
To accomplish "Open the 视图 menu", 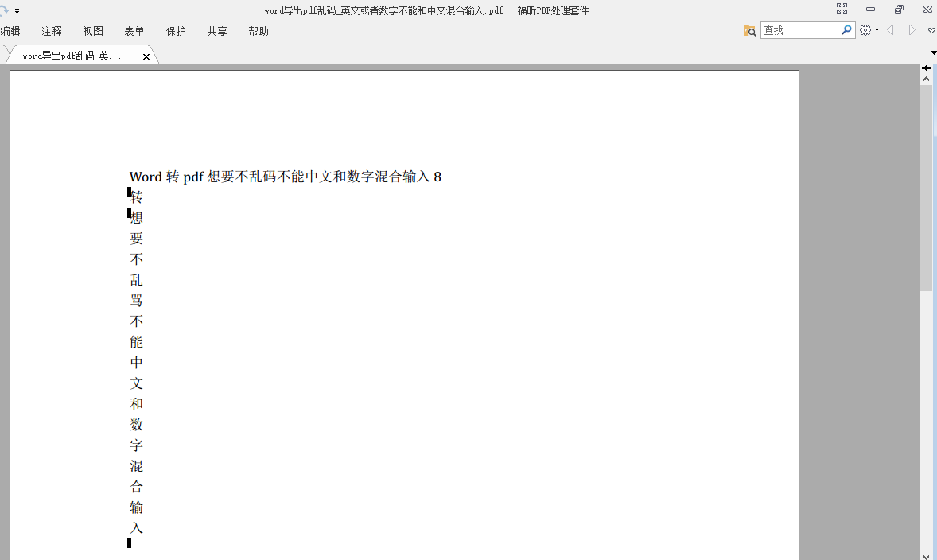I will coord(93,31).
